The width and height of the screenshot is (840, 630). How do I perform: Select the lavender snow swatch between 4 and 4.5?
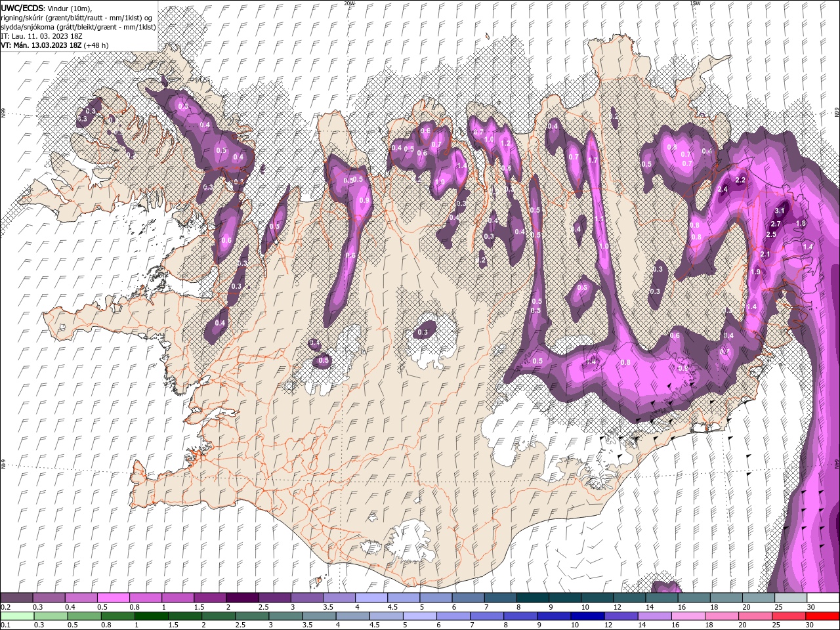371,598
